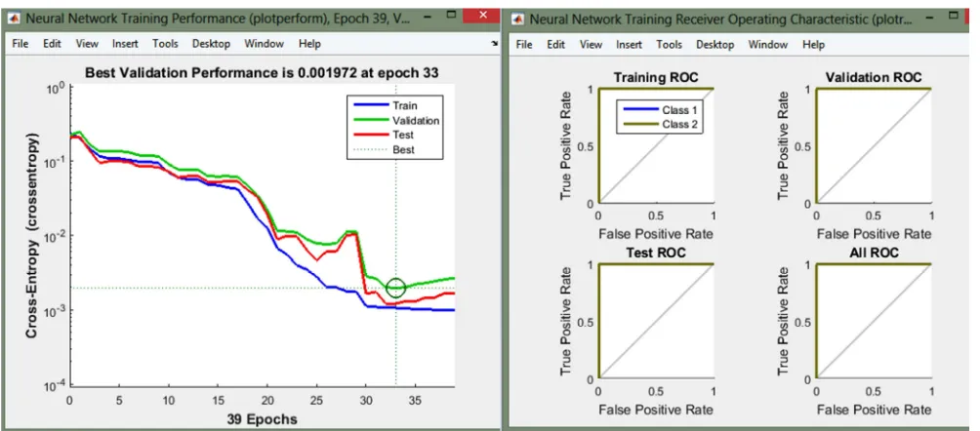Open Edit menu in Training Performance window
The height and width of the screenshot is (431, 980).
(x=52, y=44)
